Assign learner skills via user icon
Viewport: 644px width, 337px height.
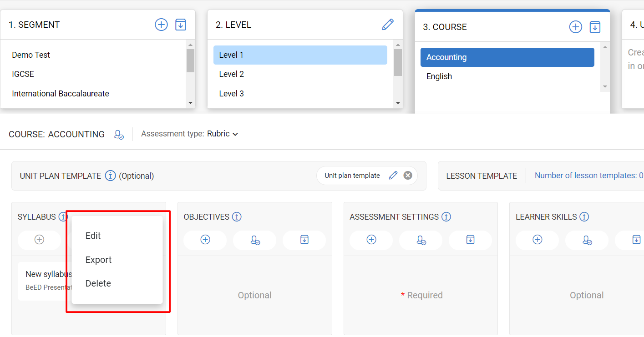point(587,240)
